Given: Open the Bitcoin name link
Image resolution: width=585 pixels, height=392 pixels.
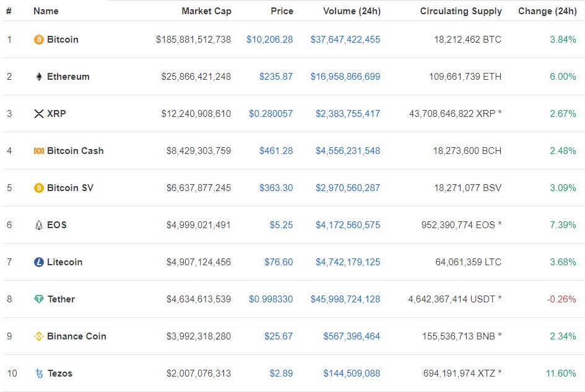Looking at the screenshot, I should point(63,40).
